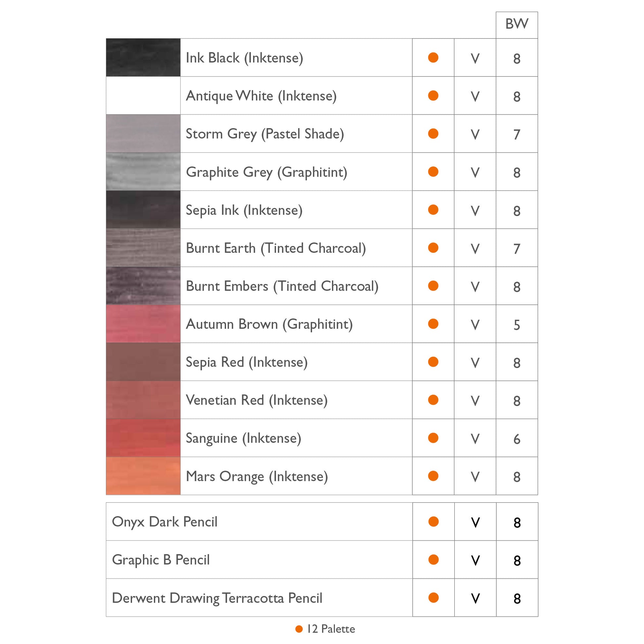Image resolution: width=644 pixels, height=644 pixels.
Task: Click the Antique White (Inktense) label
Action: [x=261, y=96]
